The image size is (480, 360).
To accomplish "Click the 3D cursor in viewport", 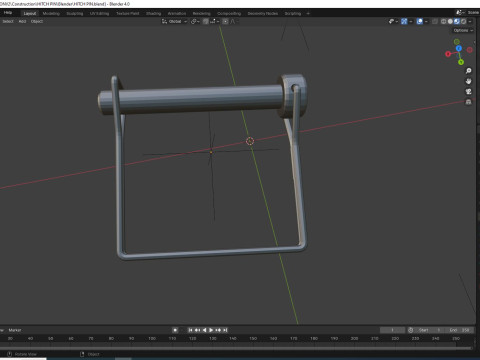I will (x=250, y=141).
